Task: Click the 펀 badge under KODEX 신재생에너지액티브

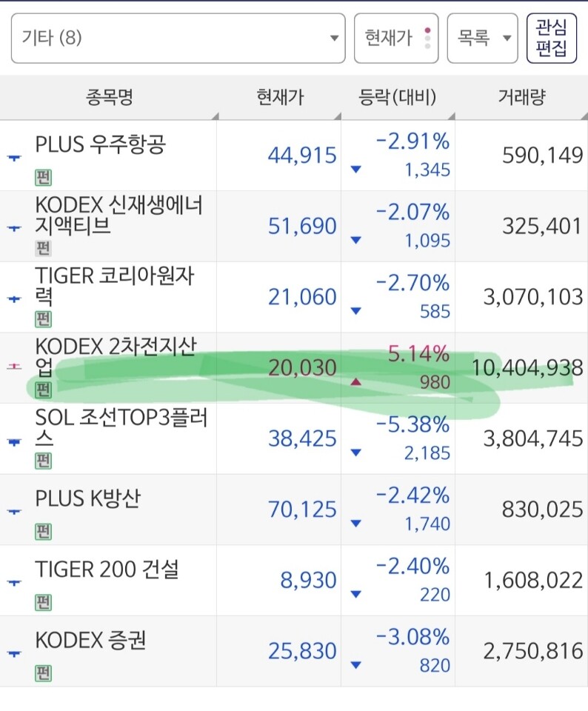Action: point(43,248)
